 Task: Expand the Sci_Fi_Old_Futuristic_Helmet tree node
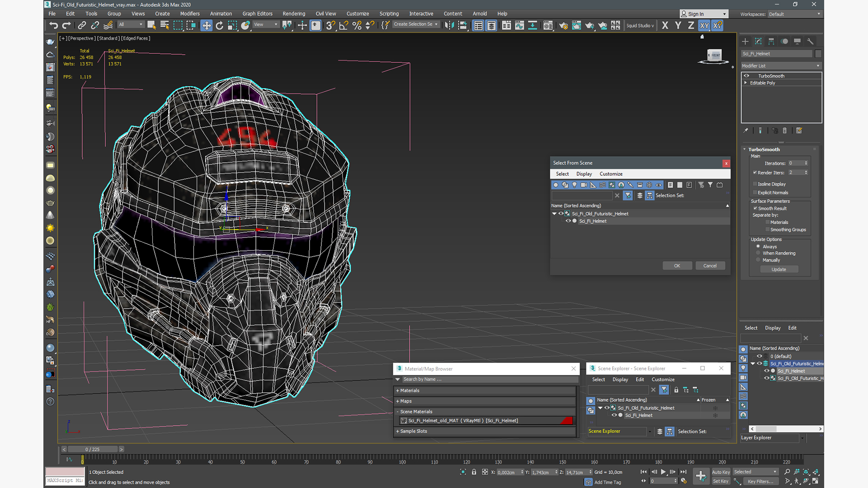554,213
